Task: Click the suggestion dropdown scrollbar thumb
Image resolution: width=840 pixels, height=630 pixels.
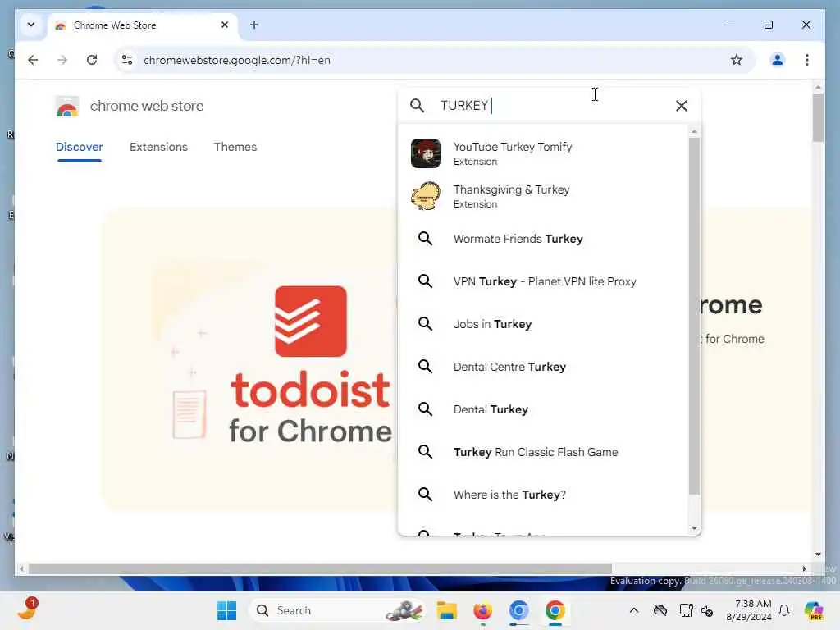Action: tap(694, 316)
